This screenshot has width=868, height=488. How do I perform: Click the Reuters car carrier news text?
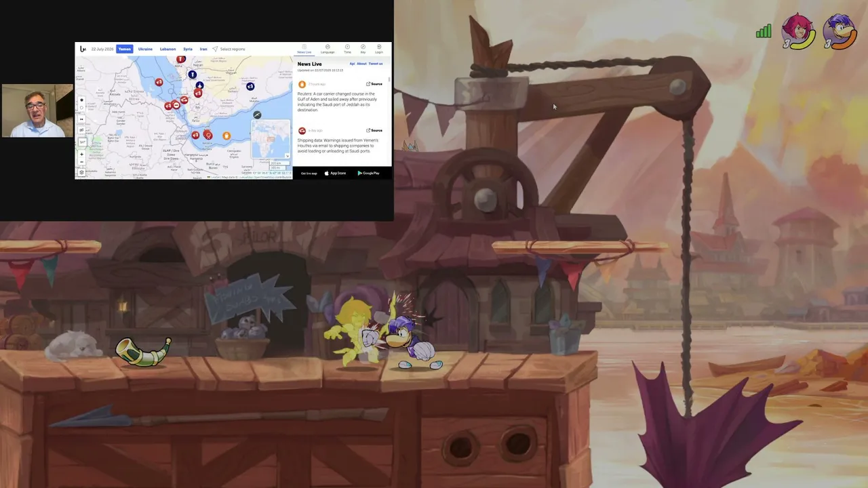pyautogui.click(x=336, y=102)
